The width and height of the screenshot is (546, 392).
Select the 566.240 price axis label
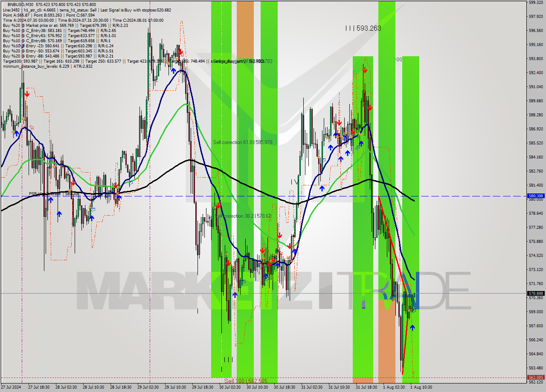tap(536, 340)
